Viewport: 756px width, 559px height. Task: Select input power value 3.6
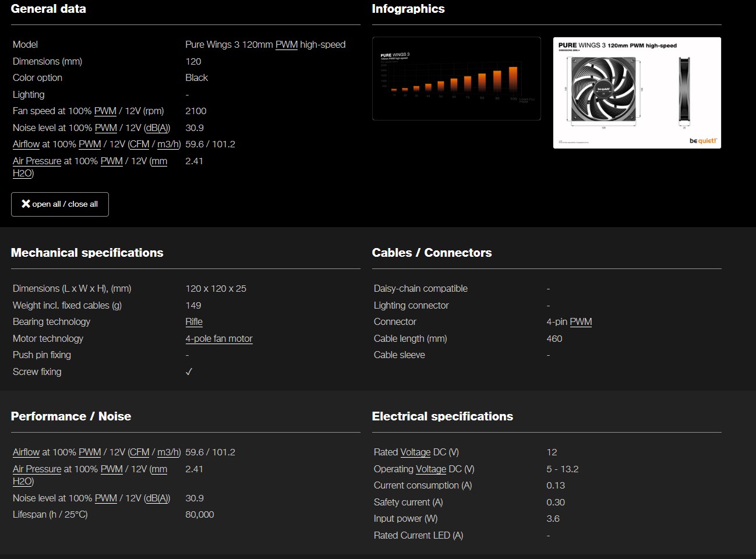[x=553, y=519]
